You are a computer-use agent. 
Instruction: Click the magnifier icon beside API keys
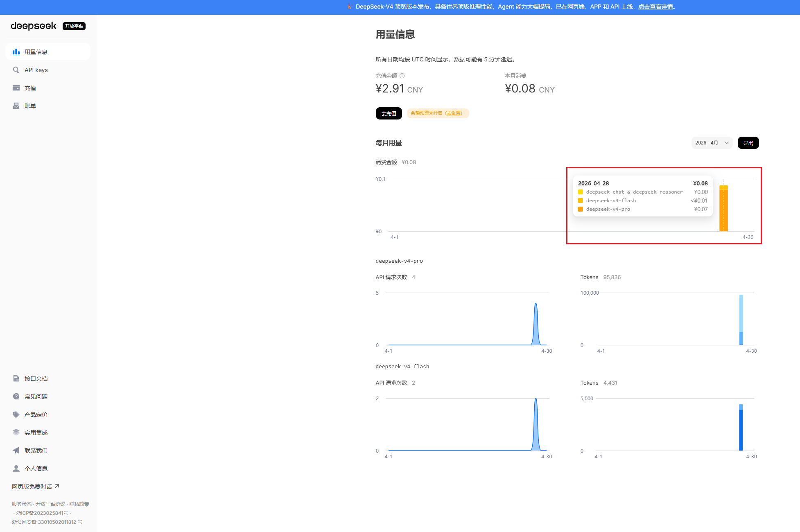click(16, 70)
